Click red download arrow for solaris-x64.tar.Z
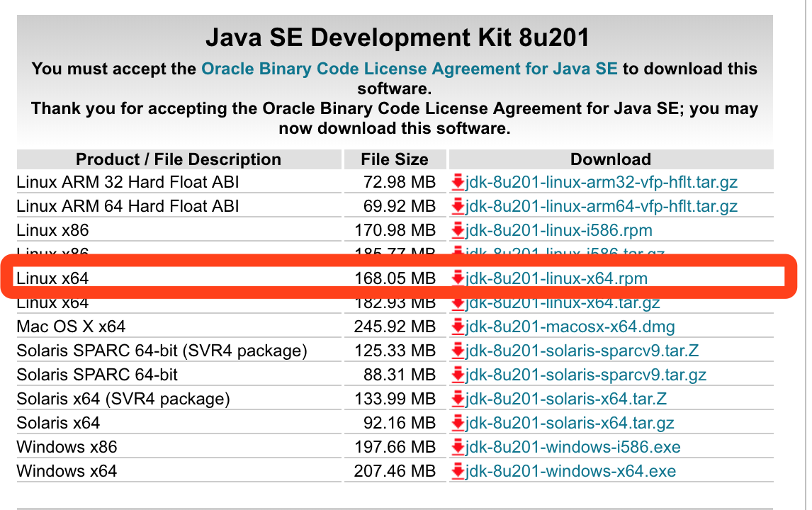This screenshot has width=812, height=510. [x=458, y=399]
